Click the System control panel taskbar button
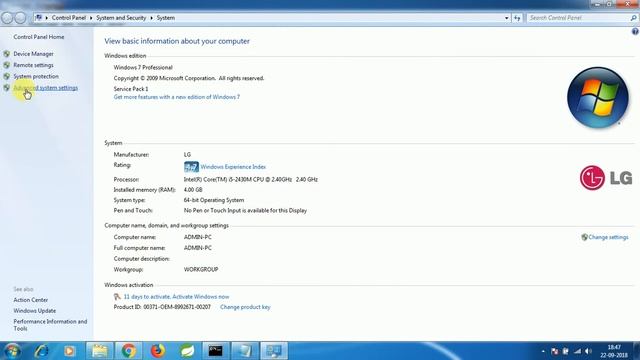The height and width of the screenshot is (360, 640). [x=274, y=351]
